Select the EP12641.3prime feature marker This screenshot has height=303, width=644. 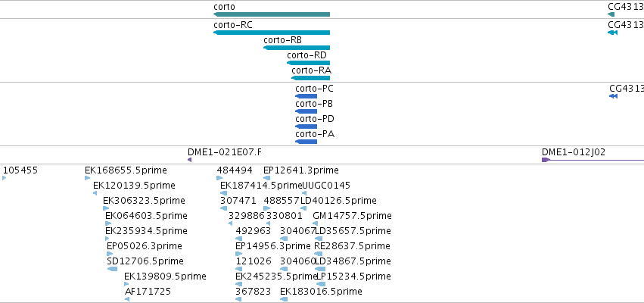coord(266,178)
